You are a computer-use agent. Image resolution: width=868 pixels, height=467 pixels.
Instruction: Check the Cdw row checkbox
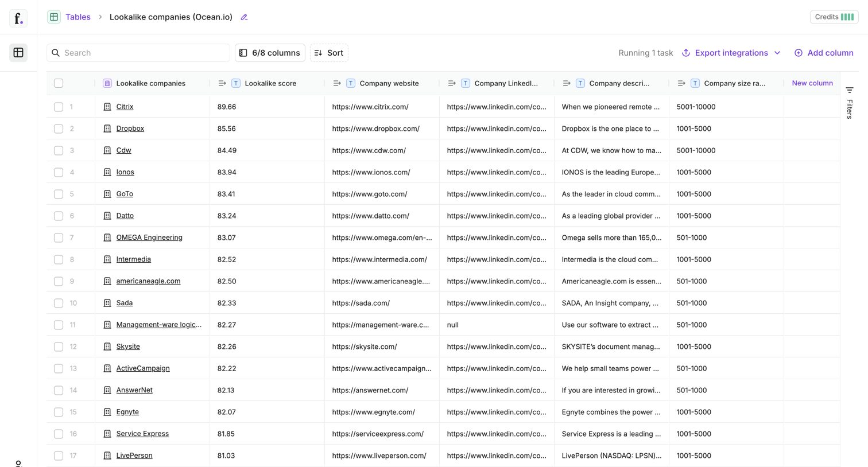[x=59, y=150]
